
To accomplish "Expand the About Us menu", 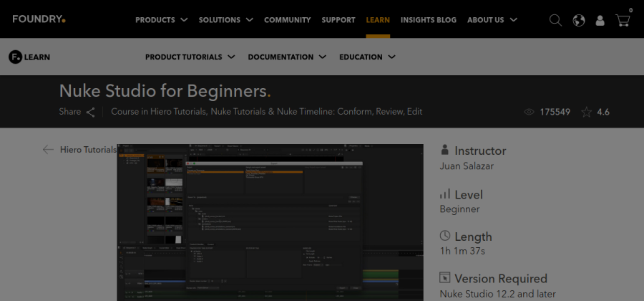I will click(492, 20).
